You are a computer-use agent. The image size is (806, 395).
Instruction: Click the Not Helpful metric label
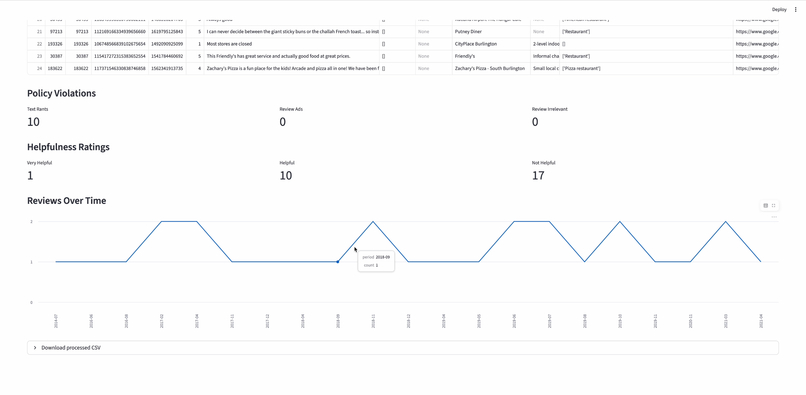(x=543, y=163)
